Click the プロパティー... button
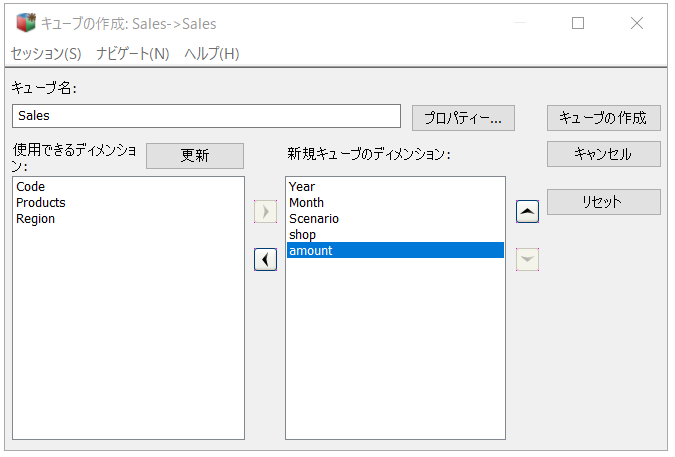This screenshot has height=457, width=675. click(463, 118)
